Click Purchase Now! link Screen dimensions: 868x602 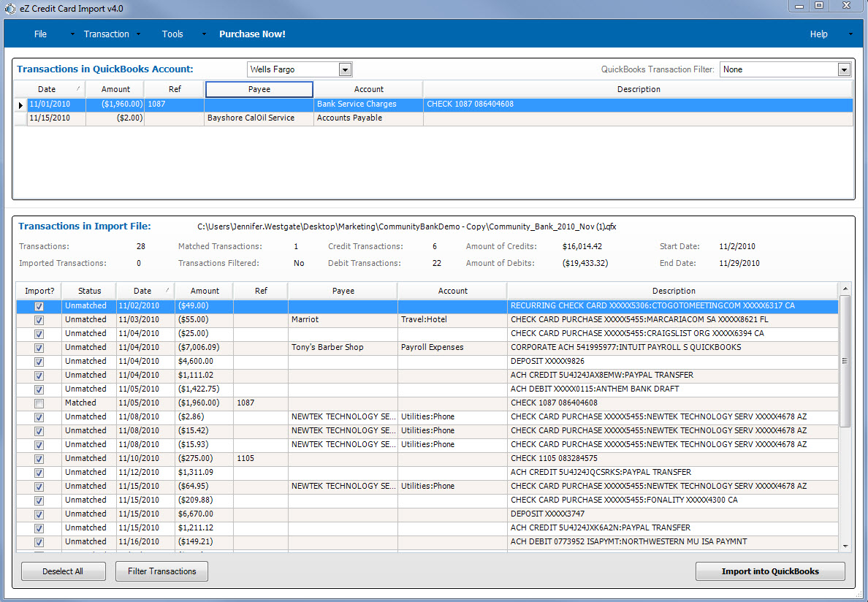(252, 34)
